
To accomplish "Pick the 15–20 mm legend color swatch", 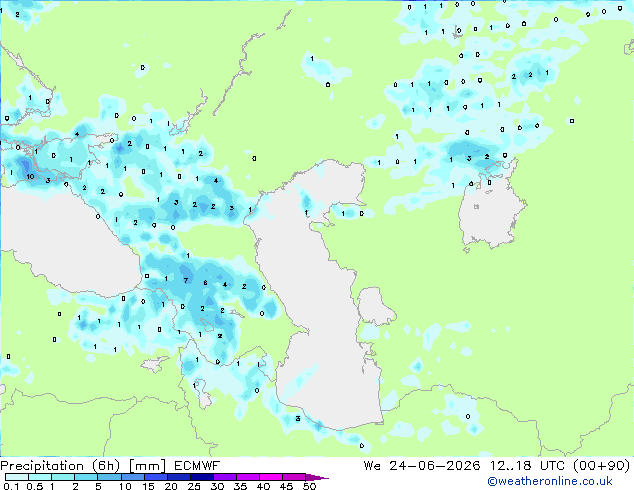I will point(156,477).
